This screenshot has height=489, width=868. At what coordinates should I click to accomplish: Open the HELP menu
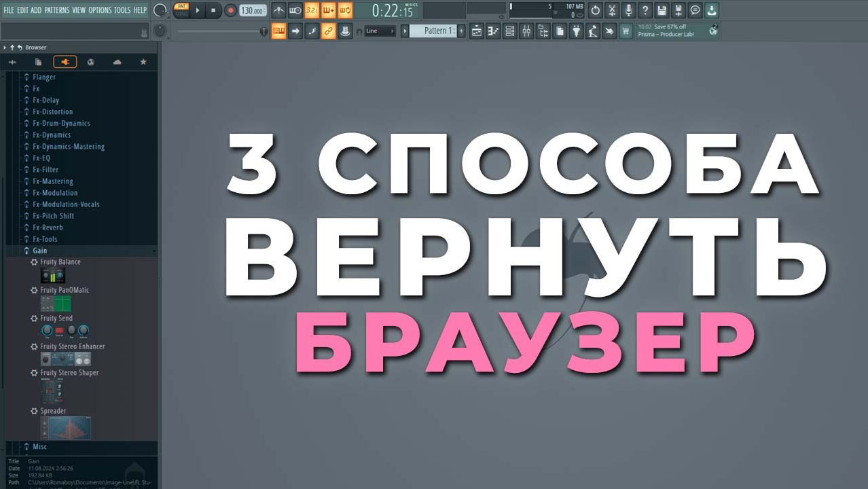pos(140,10)
